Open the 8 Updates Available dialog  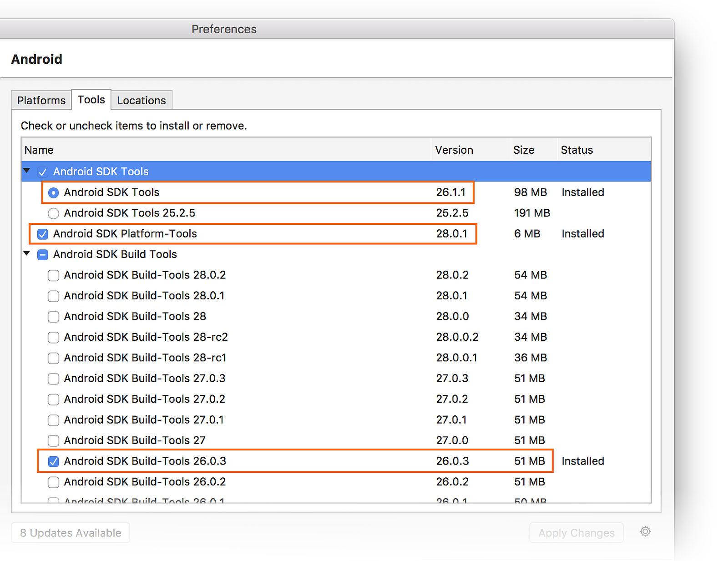tap(70, 532)
